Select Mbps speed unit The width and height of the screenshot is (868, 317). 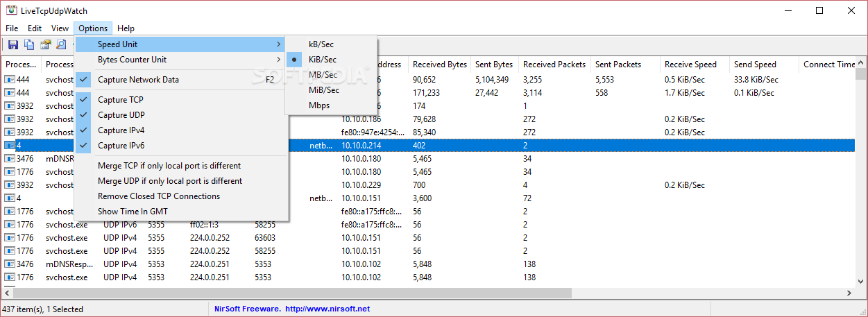pyautogui.click(x=332, y=105)
